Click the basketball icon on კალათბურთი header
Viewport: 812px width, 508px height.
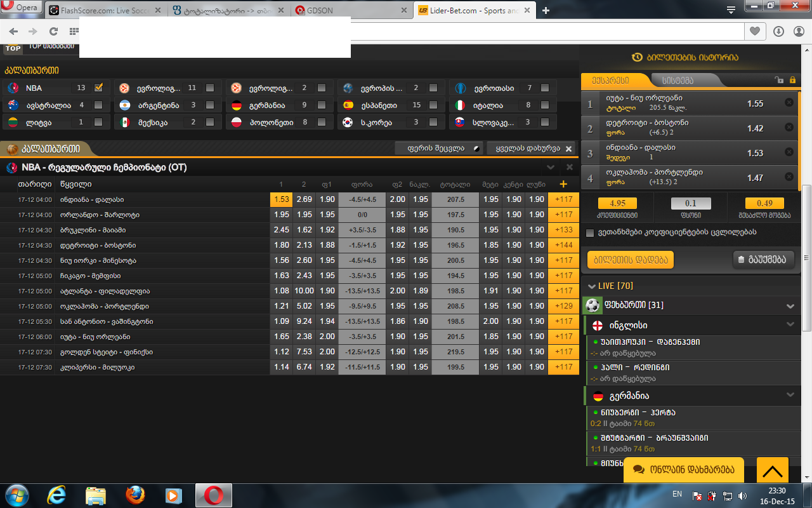tap(11, 150)
